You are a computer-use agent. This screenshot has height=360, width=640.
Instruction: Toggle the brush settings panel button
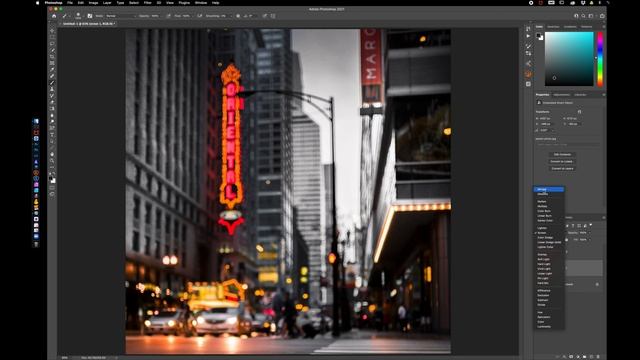click(x=90, y=16)
